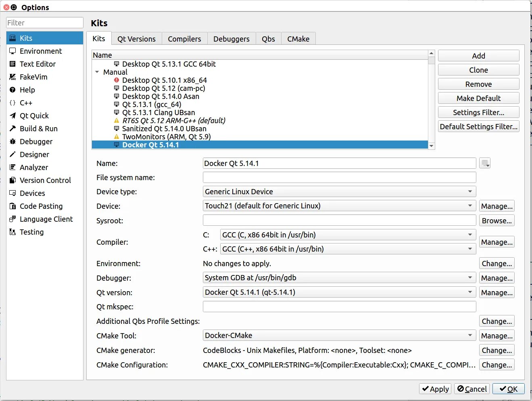The width and height of the screenshot is (532, 401).
Task: Open the Build & Run settings category
Action: (x=45, y=128)
